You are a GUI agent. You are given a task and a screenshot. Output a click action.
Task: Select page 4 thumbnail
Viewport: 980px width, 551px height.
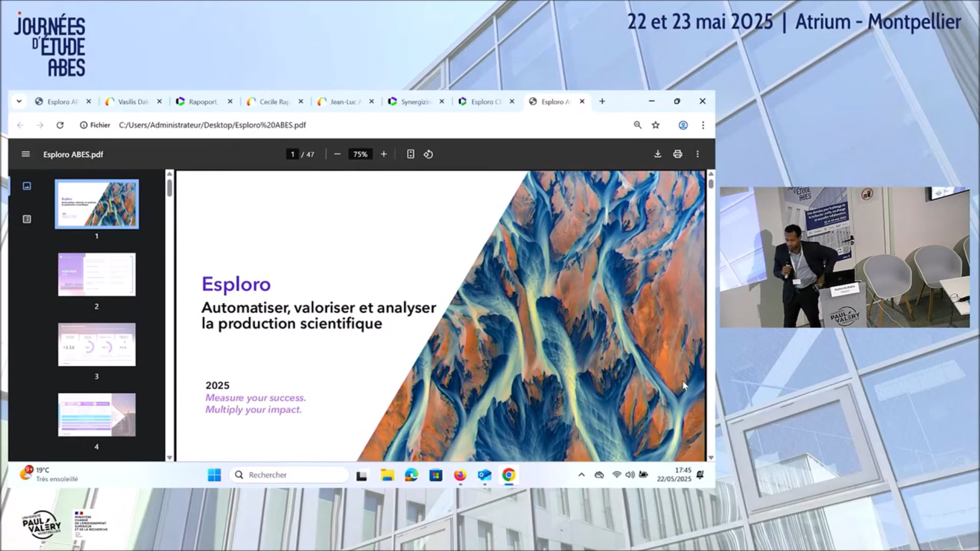(x=96, y=415)
